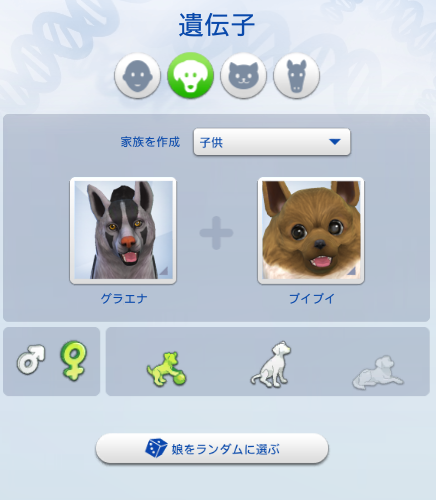Select the cat species icon
The image size is (436, 500).
pyautogui.click(x=243, y=76)
